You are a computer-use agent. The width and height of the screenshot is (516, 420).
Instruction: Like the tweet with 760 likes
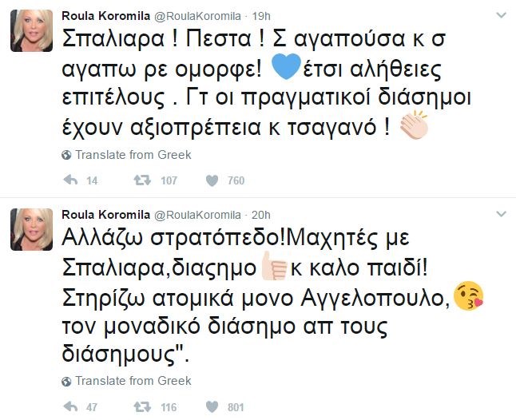[x=212, y=181]
